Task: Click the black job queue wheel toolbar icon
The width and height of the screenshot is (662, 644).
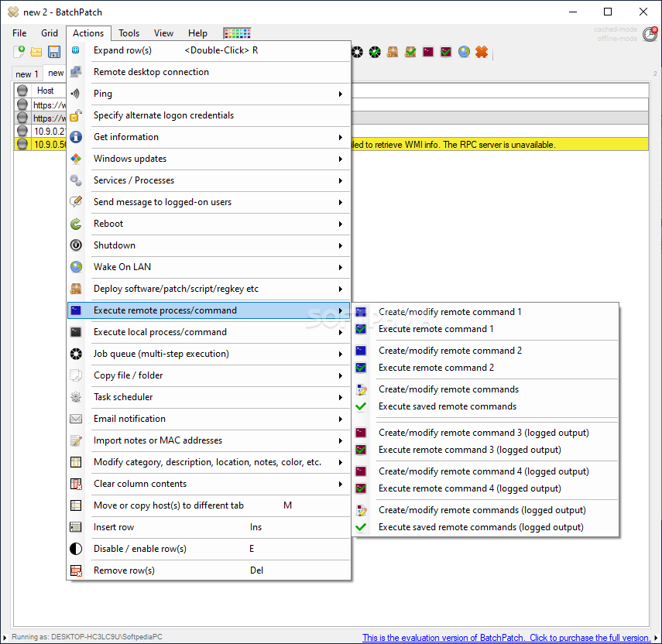Action: (357, 52)
